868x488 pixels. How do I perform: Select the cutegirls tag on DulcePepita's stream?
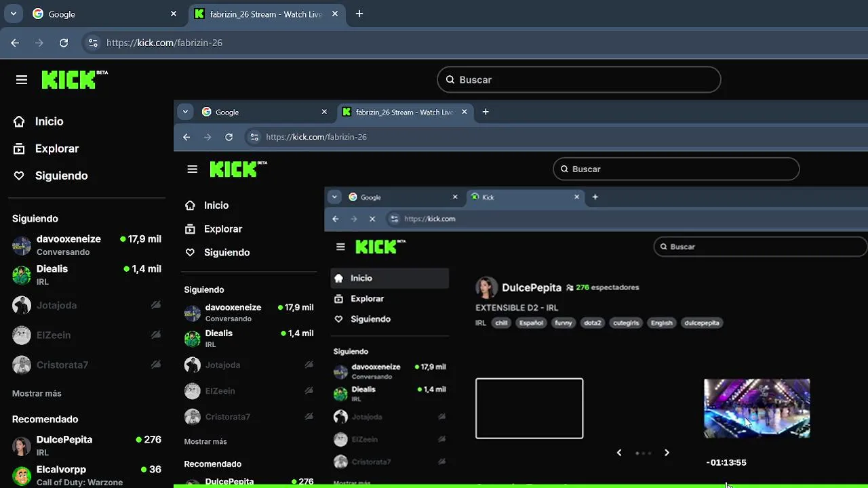pyautogui.click(x=626, y=323)
